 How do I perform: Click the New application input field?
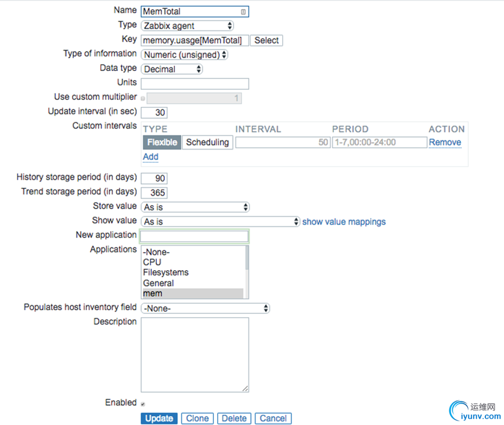click(194, 237)
